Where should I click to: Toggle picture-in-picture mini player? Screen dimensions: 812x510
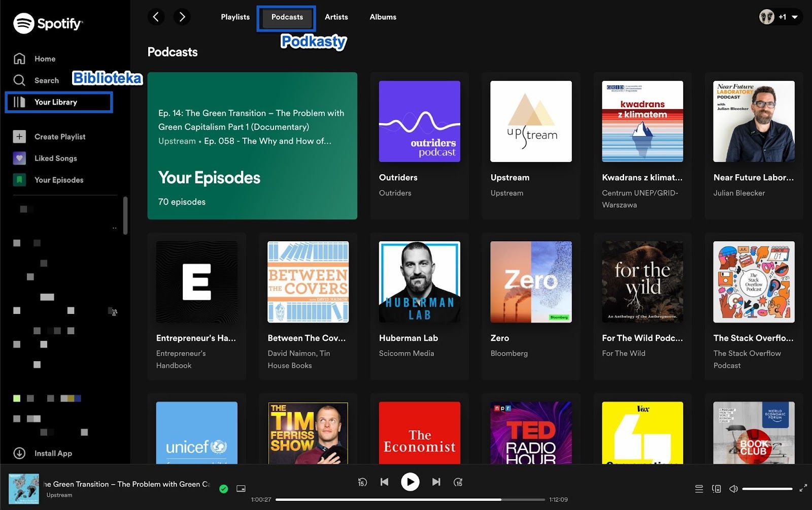241,489
